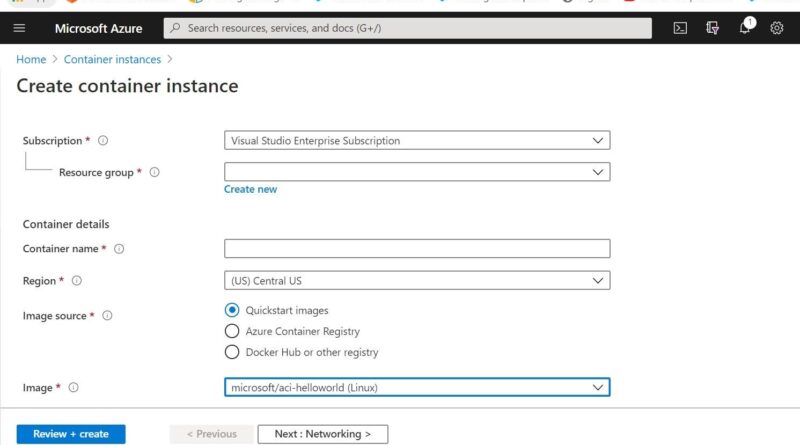This screenshot has width=800, height=445.
Task: Show info tooltip for Resource group
Action: tap(155, 172)
